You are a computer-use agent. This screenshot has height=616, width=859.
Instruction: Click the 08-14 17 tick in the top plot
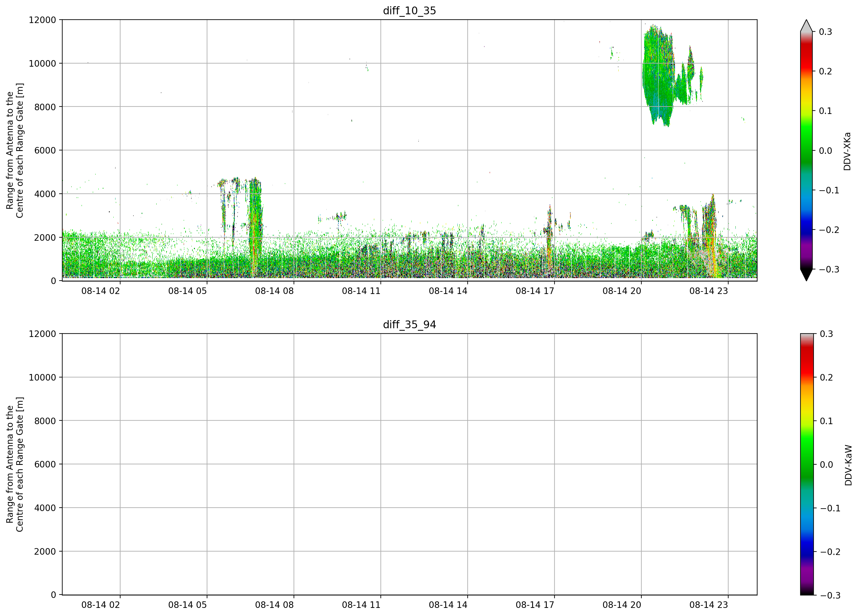pos(535,291)
